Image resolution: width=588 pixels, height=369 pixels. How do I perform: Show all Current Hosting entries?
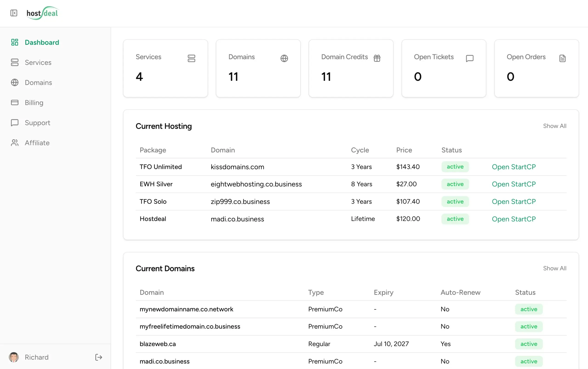pyautogui.click(x=554, y=126)
